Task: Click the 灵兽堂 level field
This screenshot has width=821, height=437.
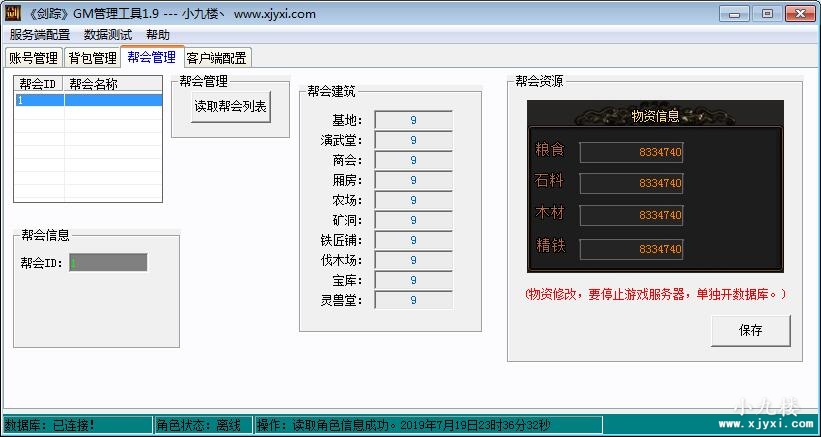Action: [x=413, y=300]
